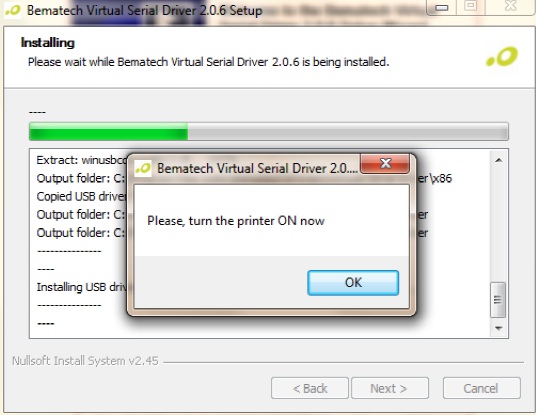Close the Setup installer window
This screenshot has height=415, width=536.
[511, 6]
